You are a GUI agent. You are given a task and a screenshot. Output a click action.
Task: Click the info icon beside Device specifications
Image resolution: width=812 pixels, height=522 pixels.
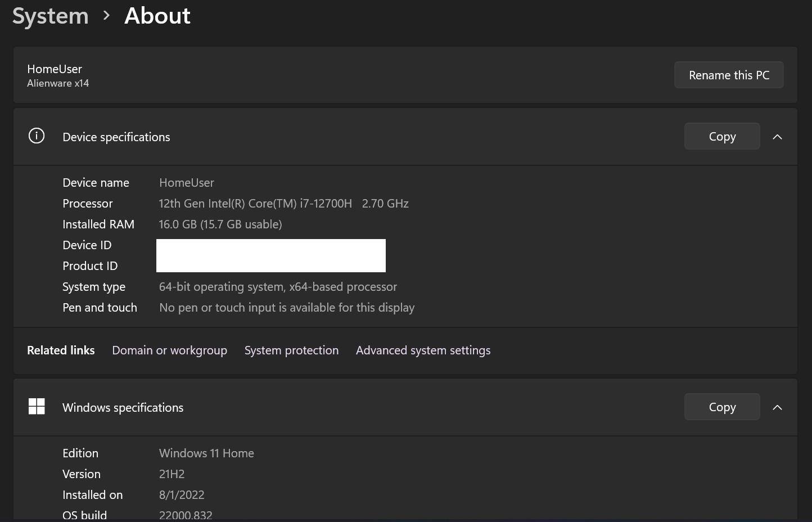(x=36, y=136)
